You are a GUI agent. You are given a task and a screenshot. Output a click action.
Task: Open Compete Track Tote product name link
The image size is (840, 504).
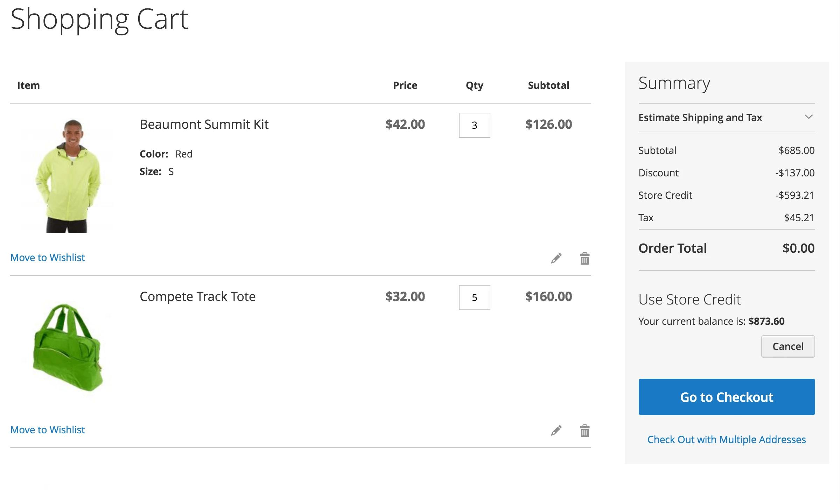[x=197, y=297]
